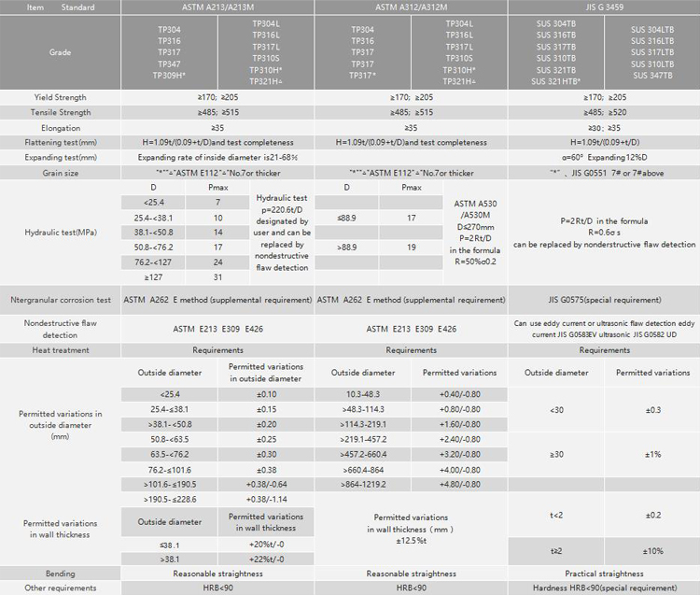This screenshot has width=700, height=595.
Task: Click the JIS G0575(special requirement) cell
Action: [604, 300]
